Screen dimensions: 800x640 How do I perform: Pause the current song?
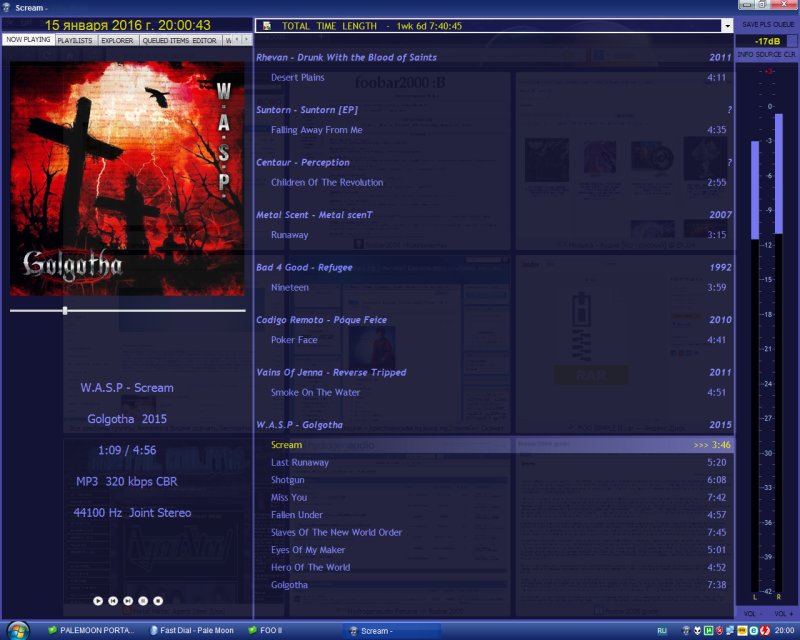143,600
